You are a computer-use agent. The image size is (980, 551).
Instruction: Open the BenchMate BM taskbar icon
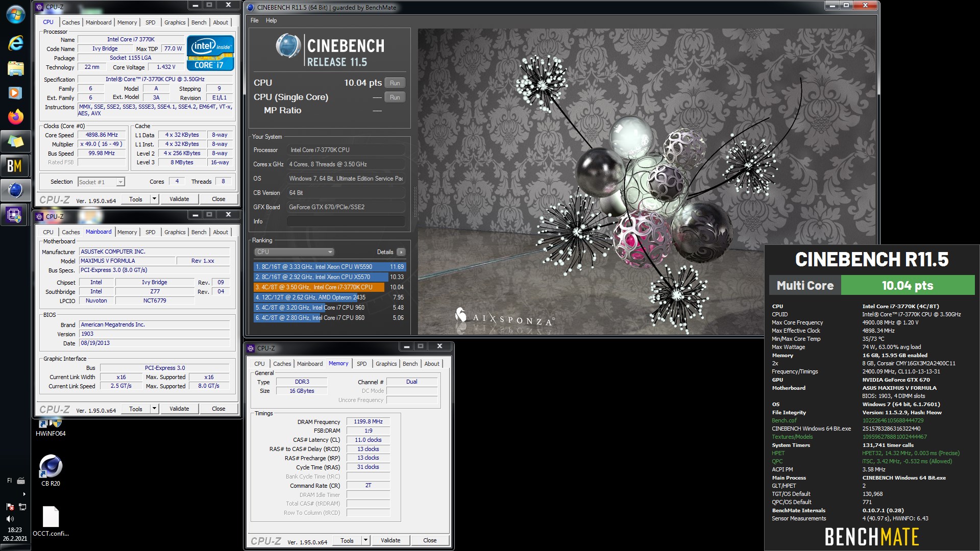click(15, 165)
